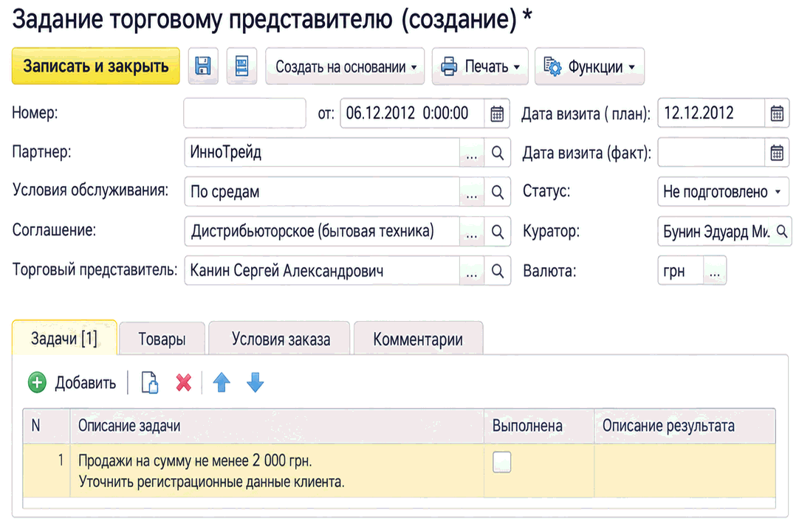Move task row up with blue arrow
The width and height of the screenshot is (799, 532).
pyautogui.click(x=222, y=382)
